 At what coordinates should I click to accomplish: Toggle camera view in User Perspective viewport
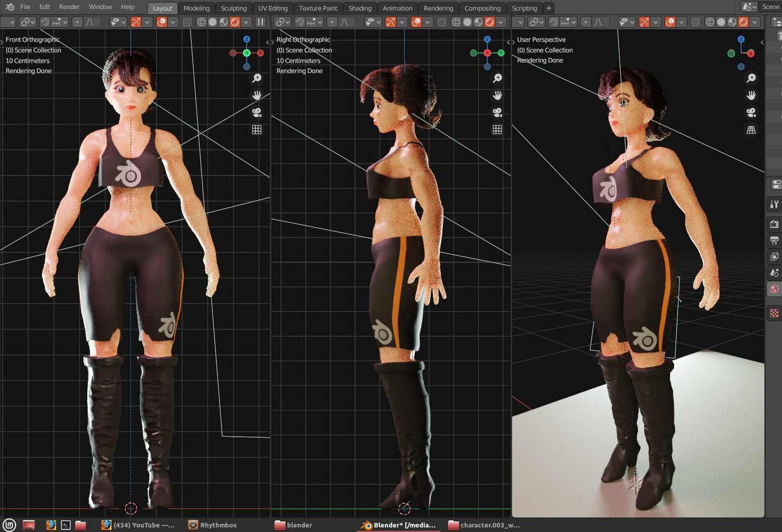coord(751,112)
